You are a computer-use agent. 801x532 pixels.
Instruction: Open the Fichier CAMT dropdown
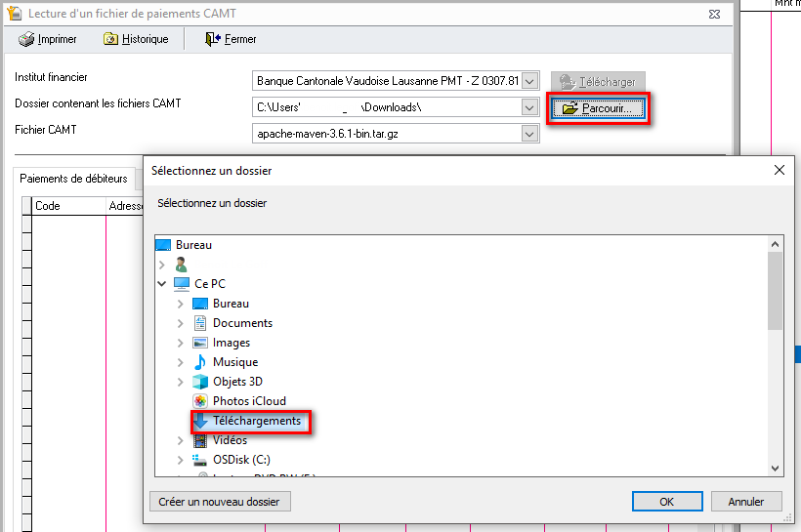pyautogui.click(x=529, y=133)
